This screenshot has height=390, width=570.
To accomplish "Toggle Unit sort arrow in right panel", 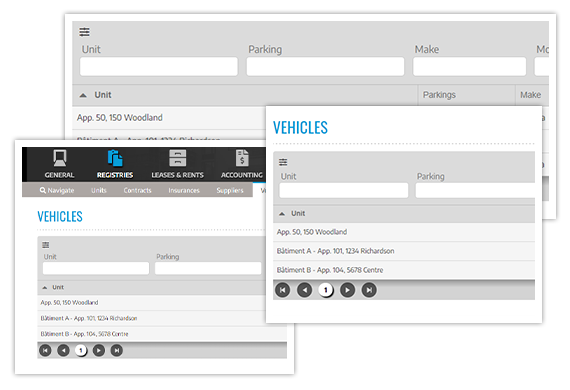I will pyautogui.click(x=282, y=214).
